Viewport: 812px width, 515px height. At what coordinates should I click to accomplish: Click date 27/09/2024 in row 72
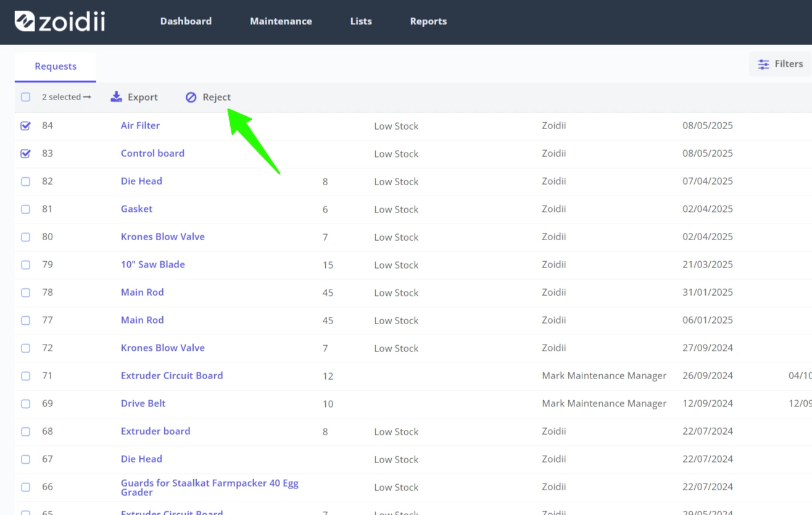[x=708, y=348]
